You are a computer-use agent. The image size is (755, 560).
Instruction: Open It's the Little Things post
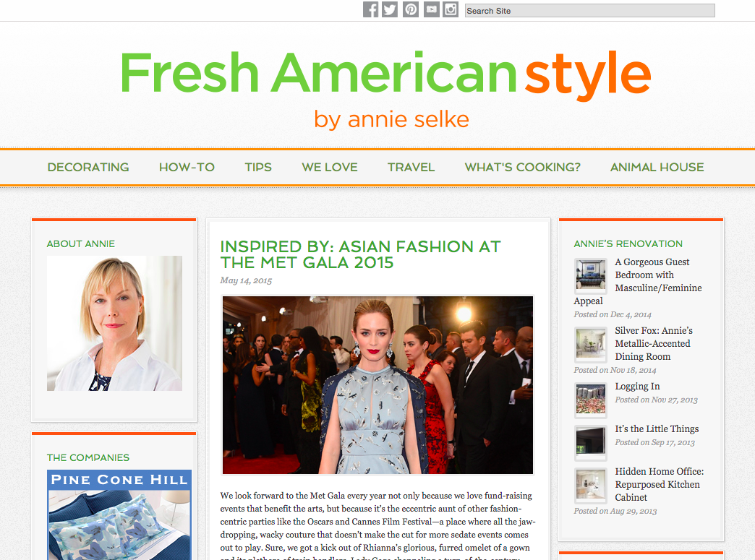(x=657, y=428)
